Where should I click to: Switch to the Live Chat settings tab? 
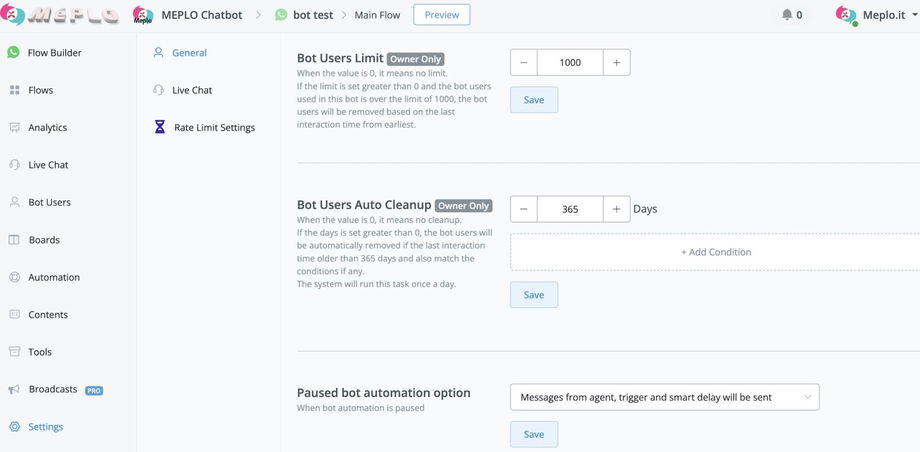pos(192,90)
